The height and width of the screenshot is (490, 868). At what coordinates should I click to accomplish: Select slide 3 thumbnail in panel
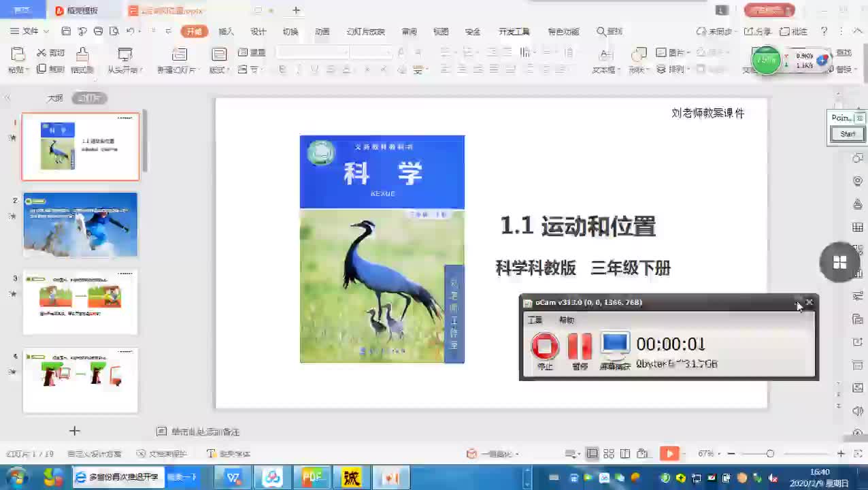point(80,302)
